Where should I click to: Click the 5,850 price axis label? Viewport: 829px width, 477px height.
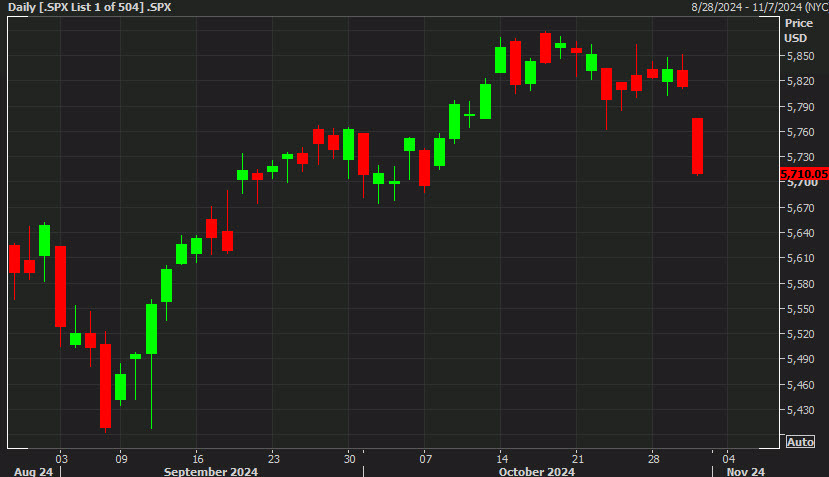[x=800, y=56]
